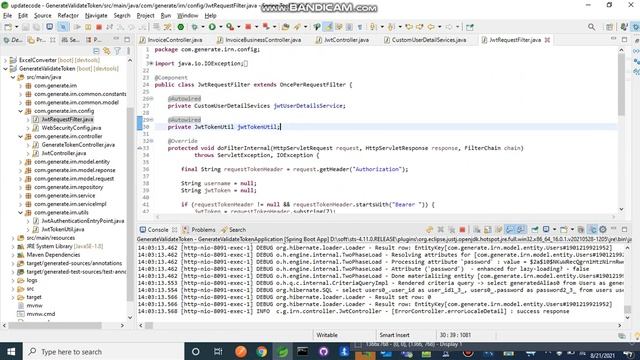
Task: Close the JwtRequestFilter.java tab
Action: [547, 40]
